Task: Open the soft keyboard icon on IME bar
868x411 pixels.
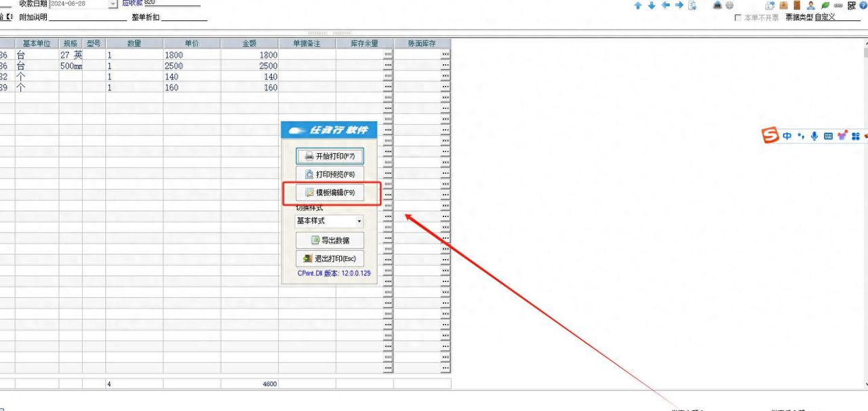Action: coord(828,136)
